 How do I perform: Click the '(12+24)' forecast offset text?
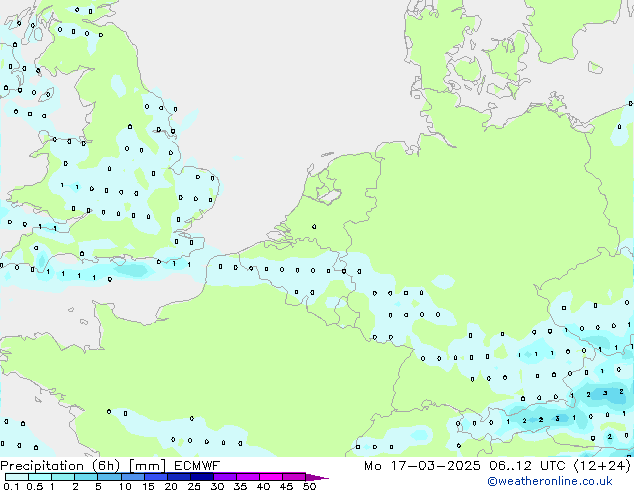[602, 466]
